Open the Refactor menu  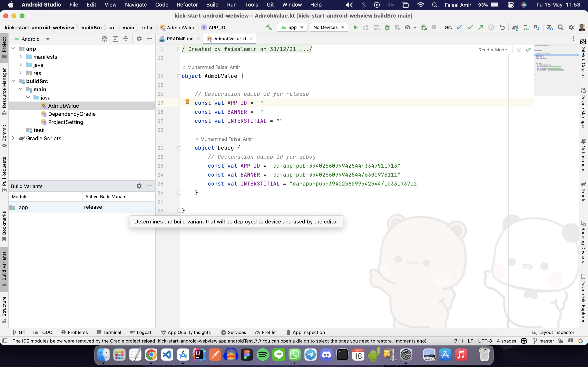coord(187,5)
